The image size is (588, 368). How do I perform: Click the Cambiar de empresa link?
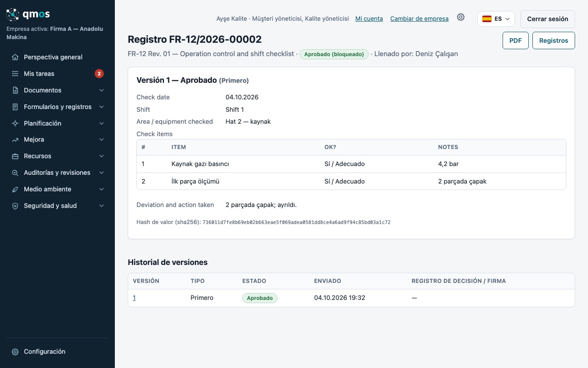pyautogui.click(x=419, y=19)
